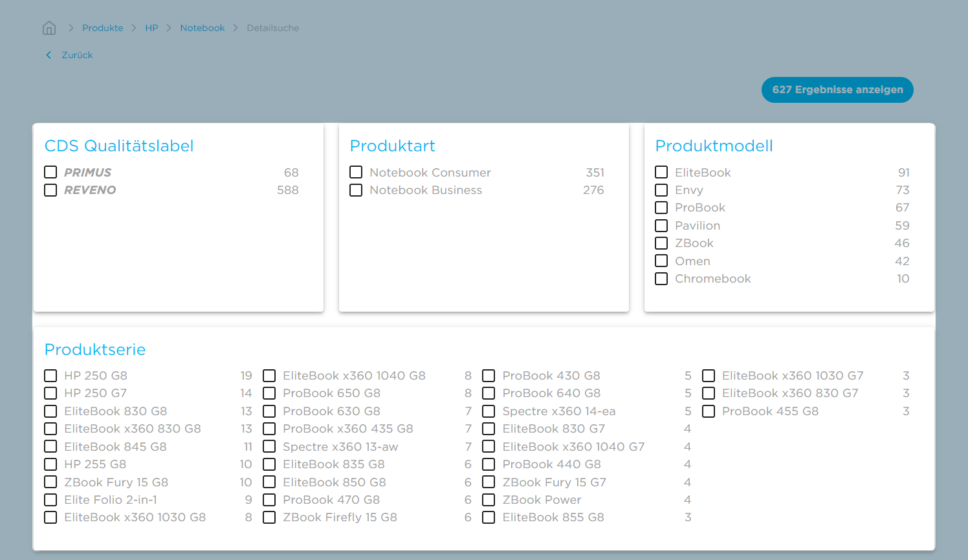Show 627 Ergebnisse anzeigen results
Image resolution: width=968 pixels, height=560 pixels.
(x=837, y=90)
